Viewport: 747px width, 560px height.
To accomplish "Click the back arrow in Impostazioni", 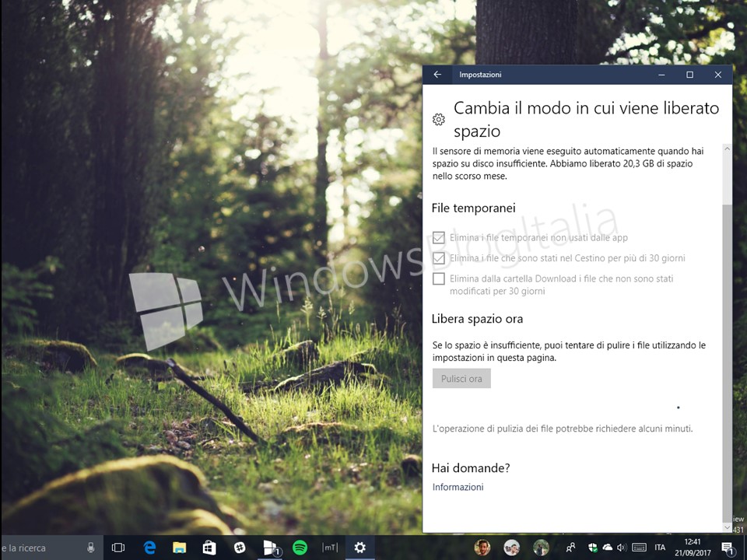I will pos(437,75).
